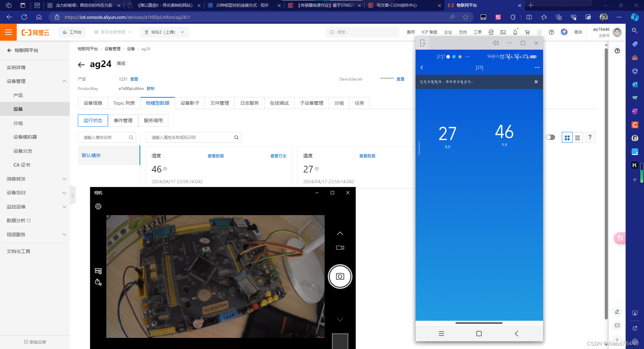644x349 pixels.
Task: Collapse the 设备管理 sidebar section
Action: pyautogui.click(x=64, y=81)
